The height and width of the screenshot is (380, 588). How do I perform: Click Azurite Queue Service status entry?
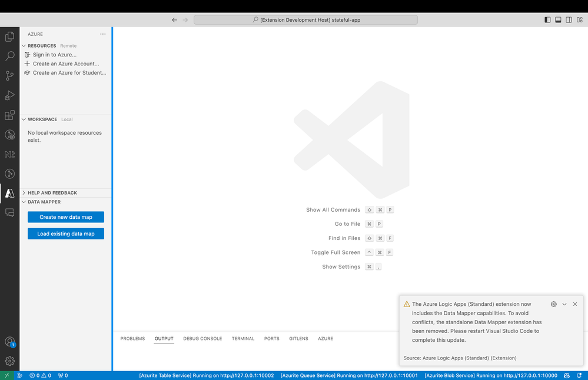click(349, 375)
